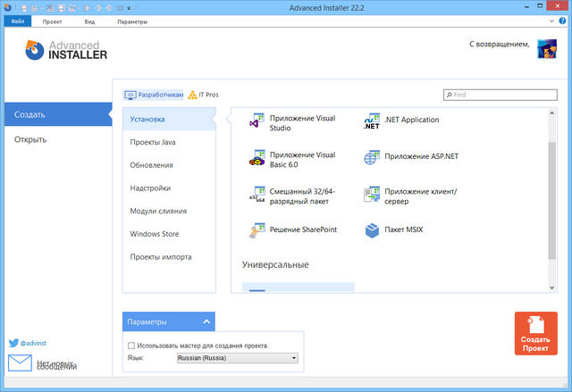
Task: Click the project list vertical scrollbar
Action: [551, 196]
